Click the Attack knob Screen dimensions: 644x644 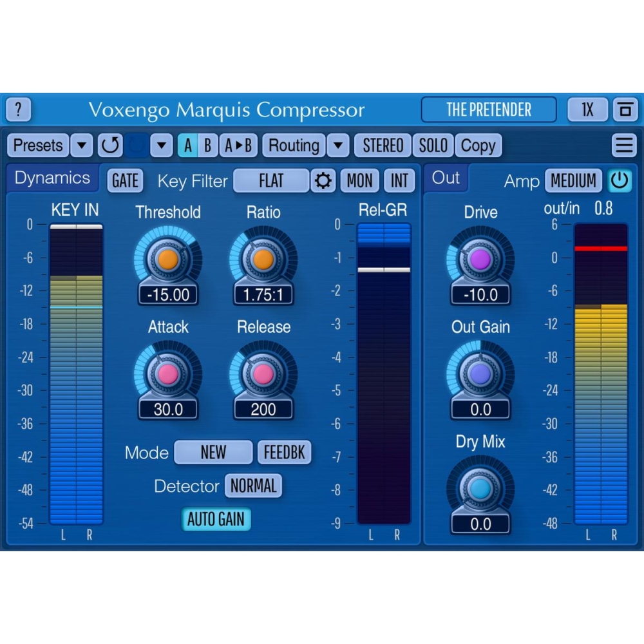click(x=168, y=374)
